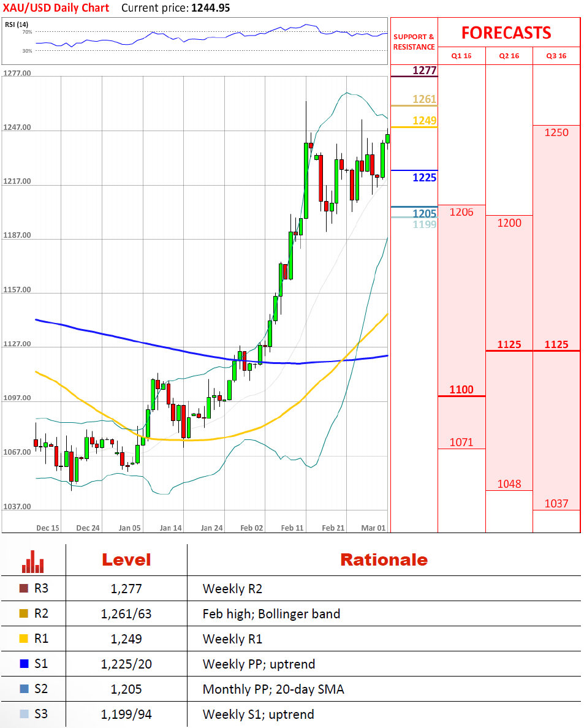The height and width of the screenshot is (728, 584).
Task: Select the Q3 16 column header
Action: [x=556, y=56]
